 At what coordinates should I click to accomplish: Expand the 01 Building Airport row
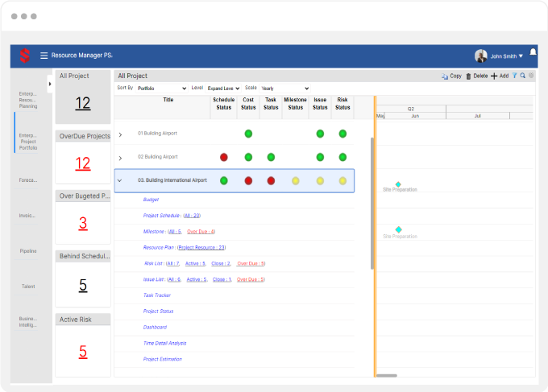pyautogui.click(x=120, y=134)
